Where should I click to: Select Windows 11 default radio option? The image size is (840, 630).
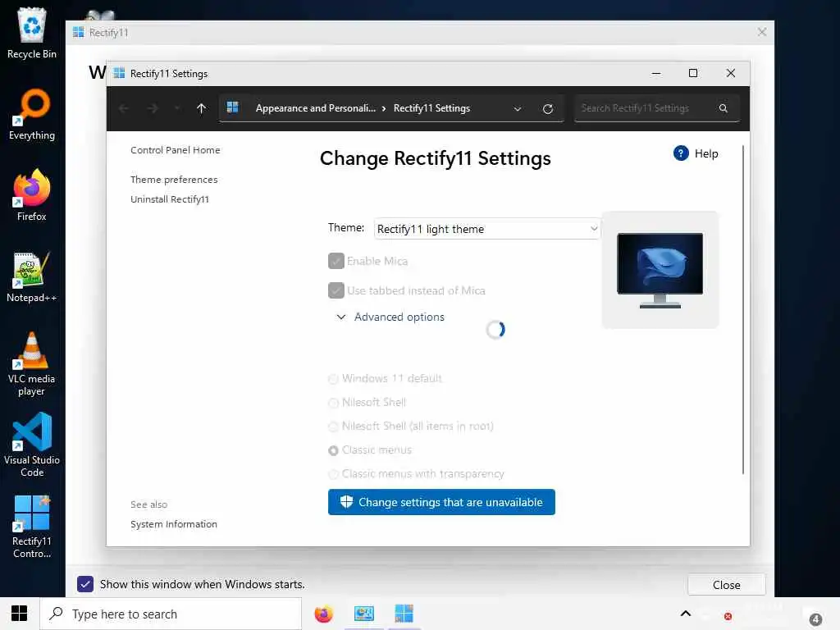coord(333,379)
